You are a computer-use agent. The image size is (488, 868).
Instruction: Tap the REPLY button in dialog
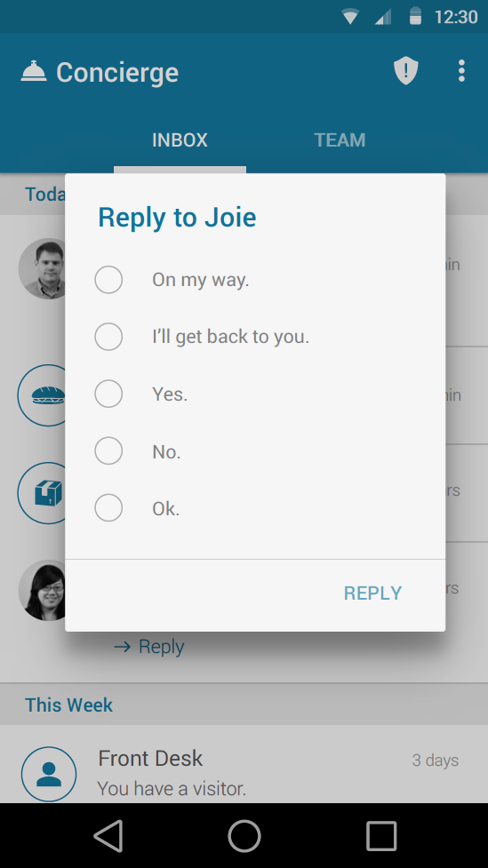coord(372,593)
